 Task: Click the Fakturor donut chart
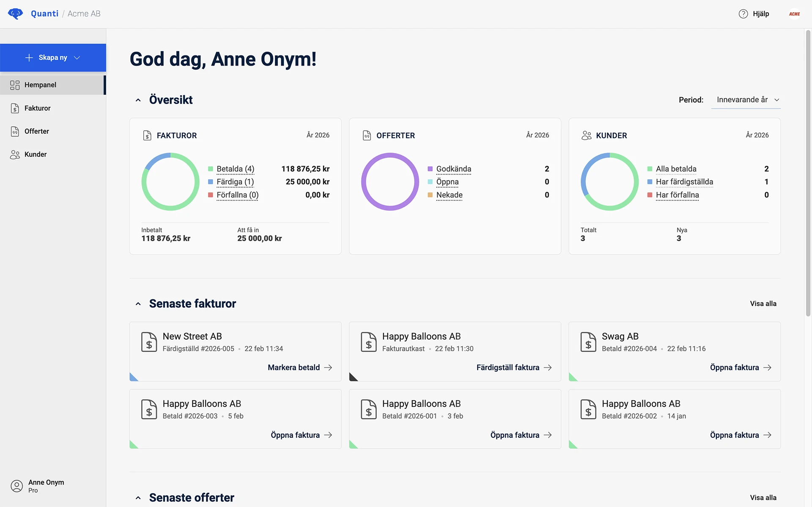(170, 182)
